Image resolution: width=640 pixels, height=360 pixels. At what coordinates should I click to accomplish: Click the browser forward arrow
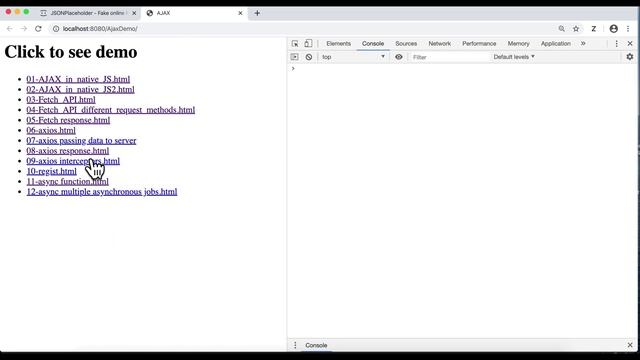(24, 29)
